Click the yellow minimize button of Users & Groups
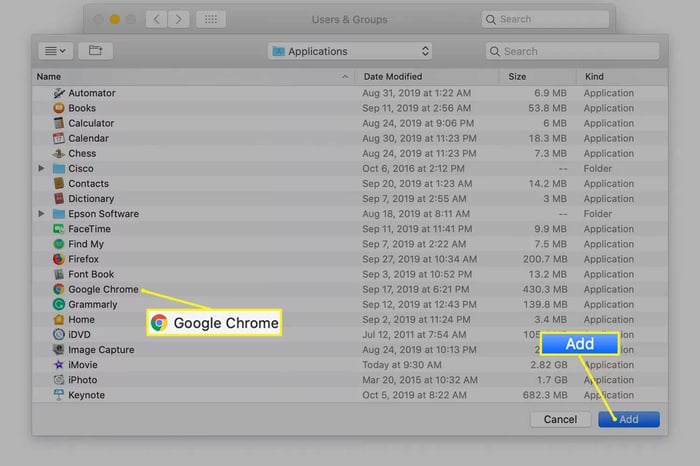The image size is (700, 466). pos(115,19)
